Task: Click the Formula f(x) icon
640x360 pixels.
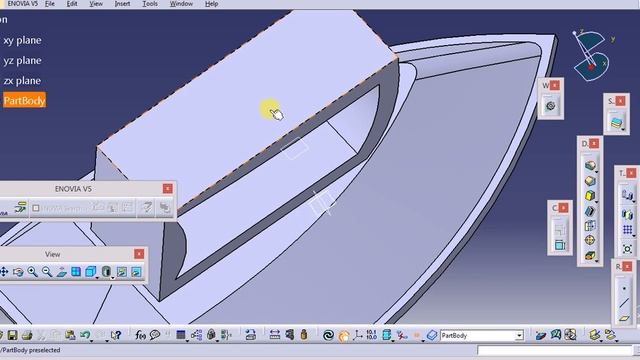Action: point(140,336)
